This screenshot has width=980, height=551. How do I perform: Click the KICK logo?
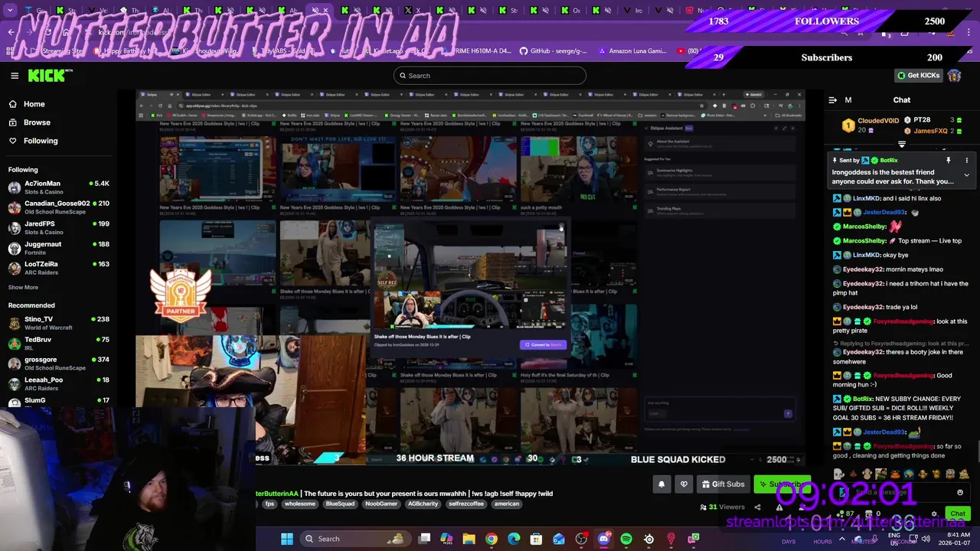pyautogui.click(x=50, y=75)
